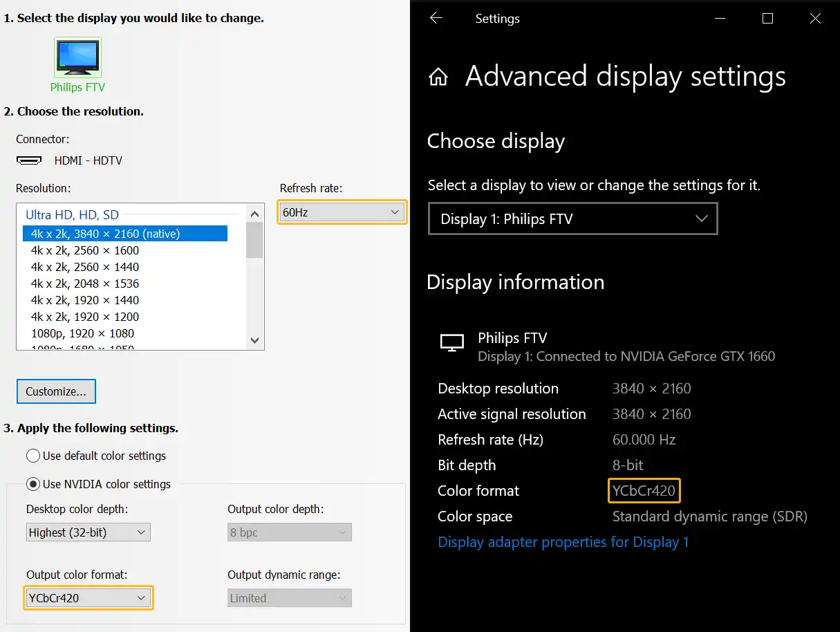
Task: Click the 'Color format' label in Settings
Action: coord(478,491)
